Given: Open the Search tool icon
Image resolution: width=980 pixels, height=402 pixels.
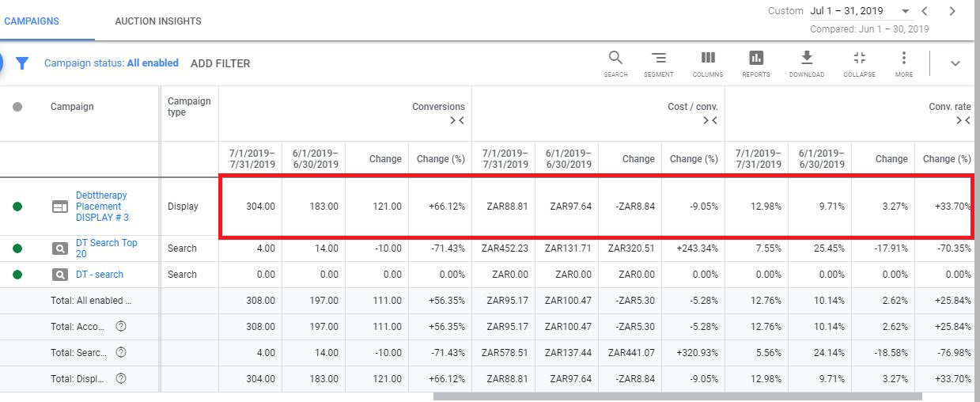Looking at the screenshot, I should tap(615, 59).
